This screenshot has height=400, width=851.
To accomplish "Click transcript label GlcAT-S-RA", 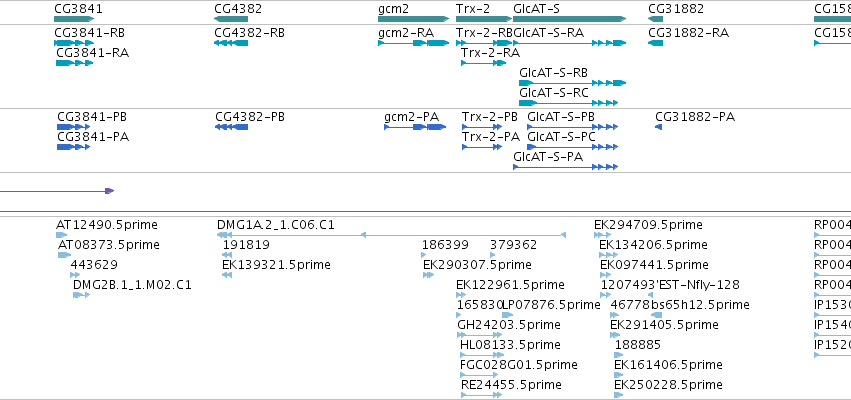I will [x=549, y=33].
